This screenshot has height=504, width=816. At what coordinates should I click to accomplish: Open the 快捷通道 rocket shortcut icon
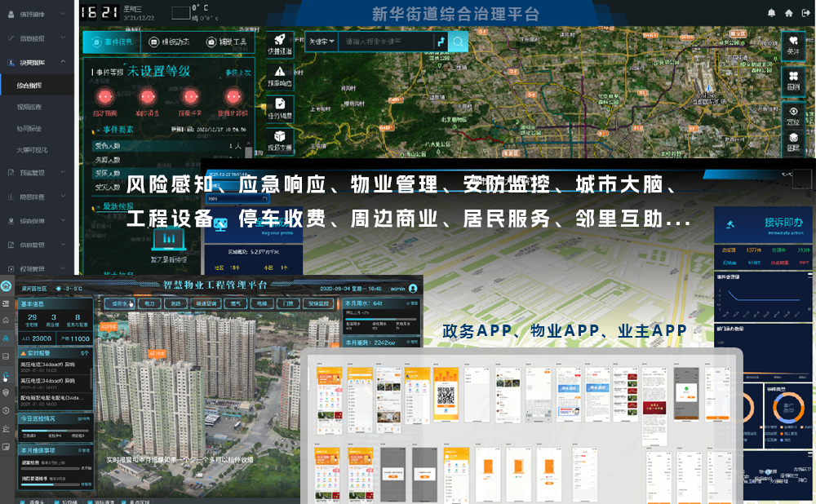tap(280, 43)
